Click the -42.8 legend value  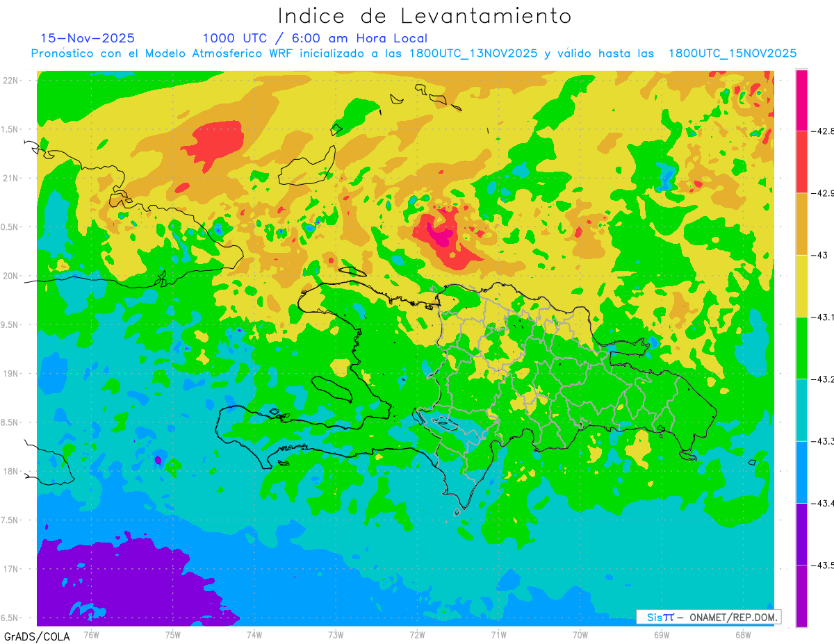pos(823,131)
